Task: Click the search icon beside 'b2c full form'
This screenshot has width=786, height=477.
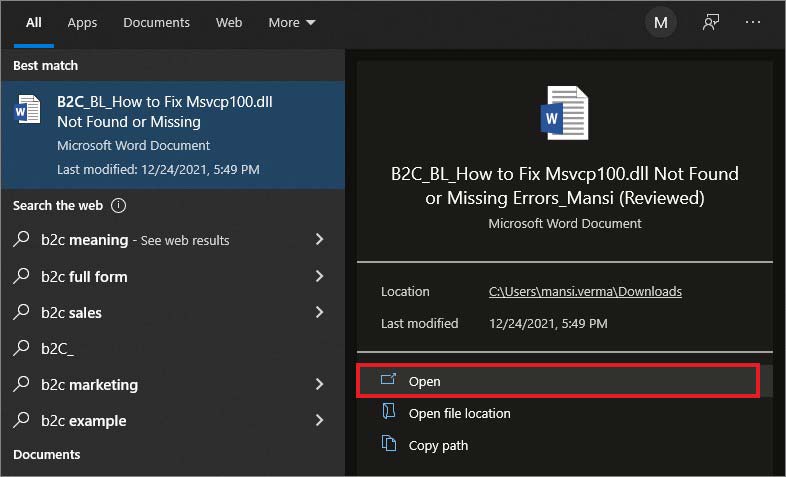Action: click(x=21, y=276)
